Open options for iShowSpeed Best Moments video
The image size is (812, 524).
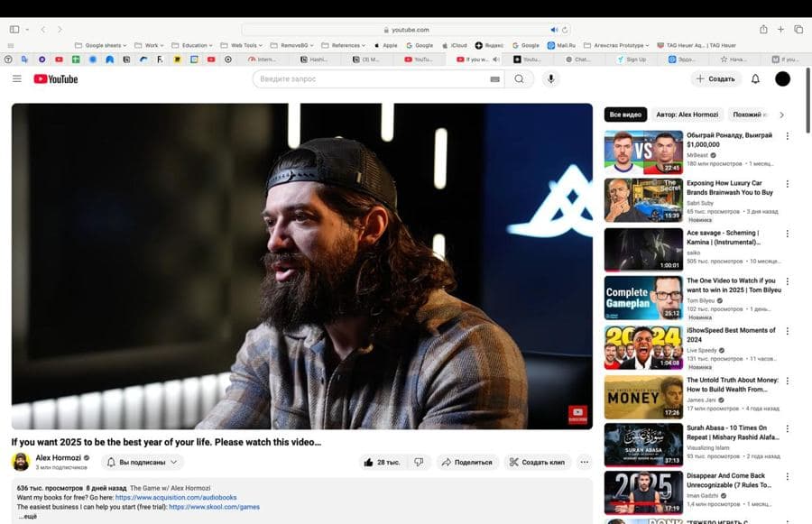pyautogui.click(x=787, y=331)
